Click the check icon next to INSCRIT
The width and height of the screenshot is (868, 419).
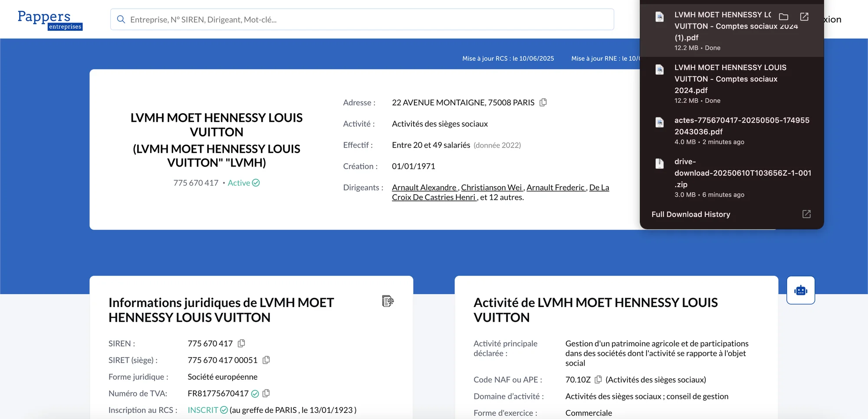[x=224, y=410]
